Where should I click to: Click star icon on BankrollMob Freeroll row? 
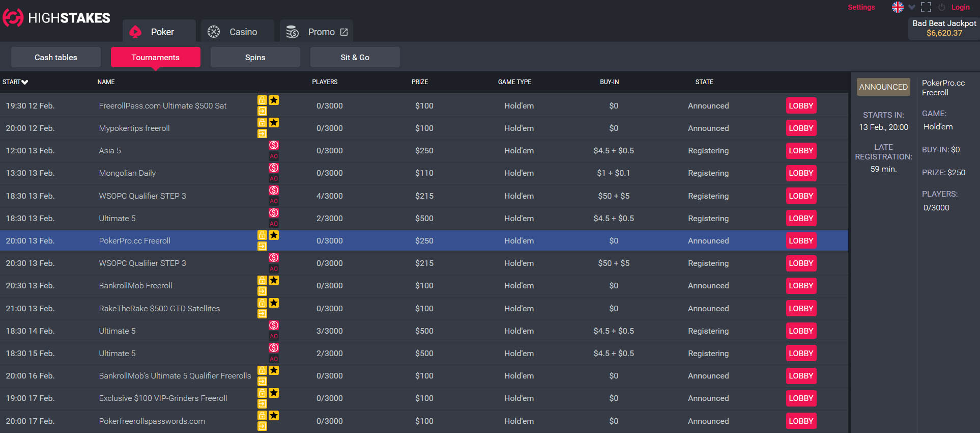click(x=274, y=280)
